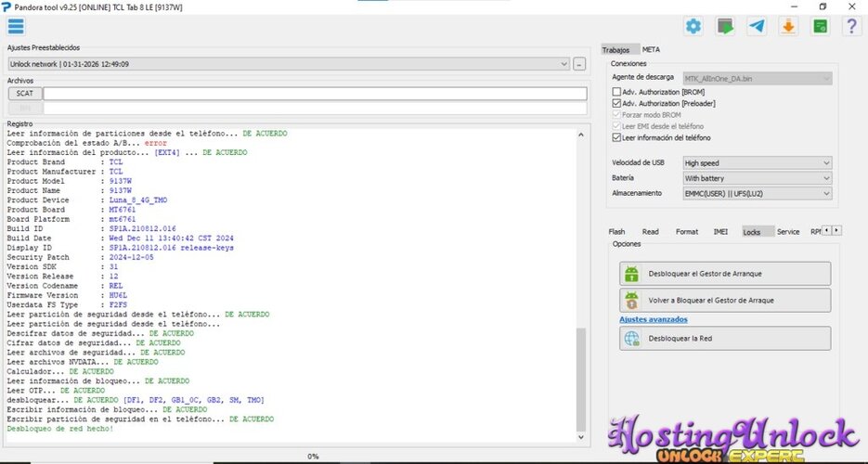Image resolution: width=868 pixels, height=464 pixels.
Task: Click the green save toolbar icon
Action: [x=821, y=26]
